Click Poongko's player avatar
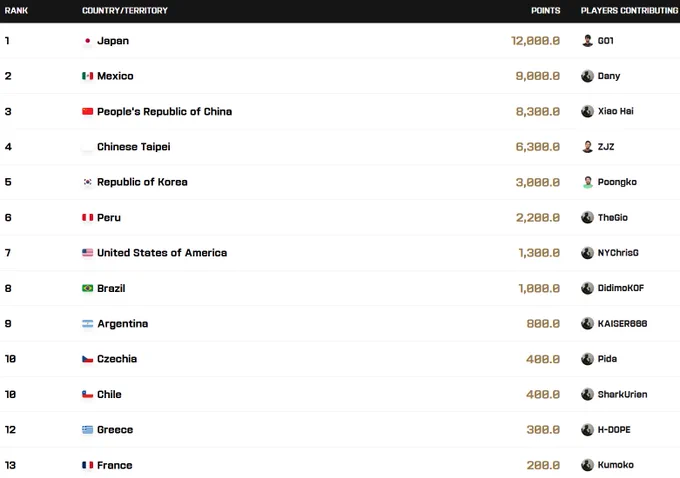Screen dimensions: 680x478 pos(587,182)
